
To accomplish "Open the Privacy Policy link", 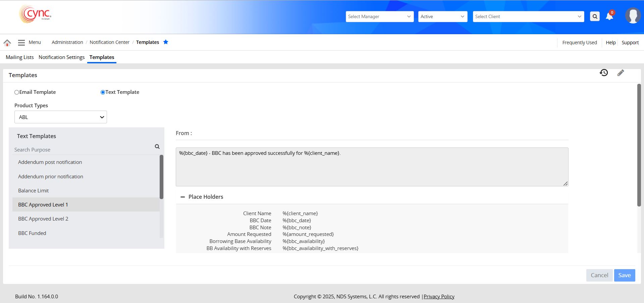I will coord(439,297).
